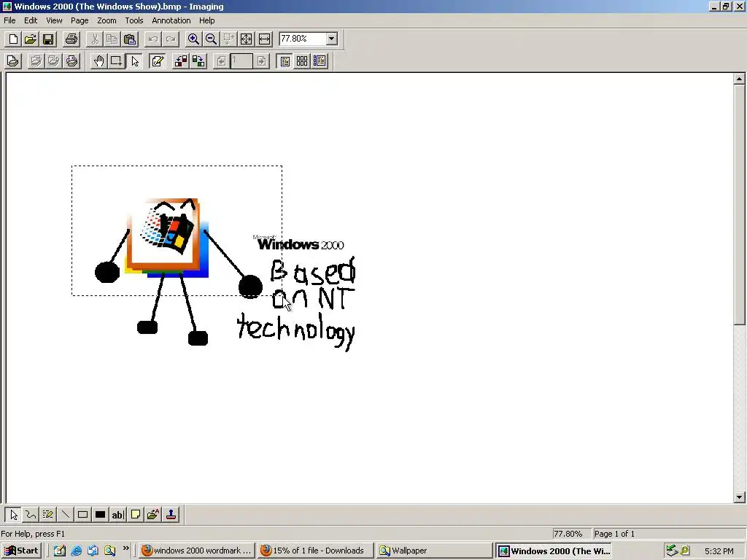Click the 77.80% zoom value field
Viewport: 747px width, 560px height.
coord(303,39)
